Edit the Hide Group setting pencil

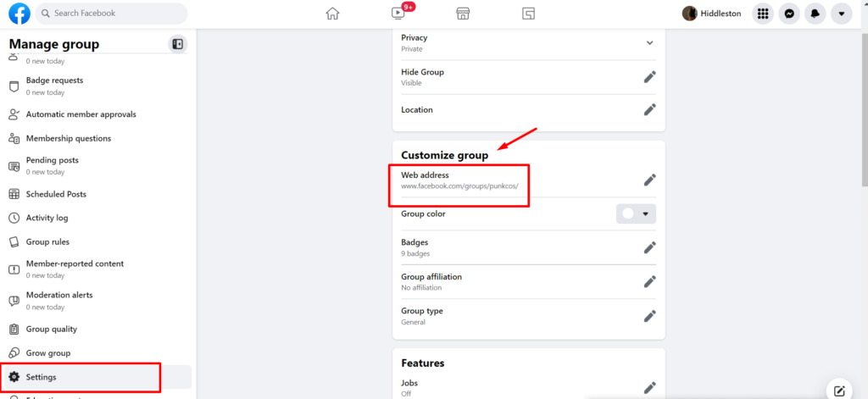click(650, 77)
